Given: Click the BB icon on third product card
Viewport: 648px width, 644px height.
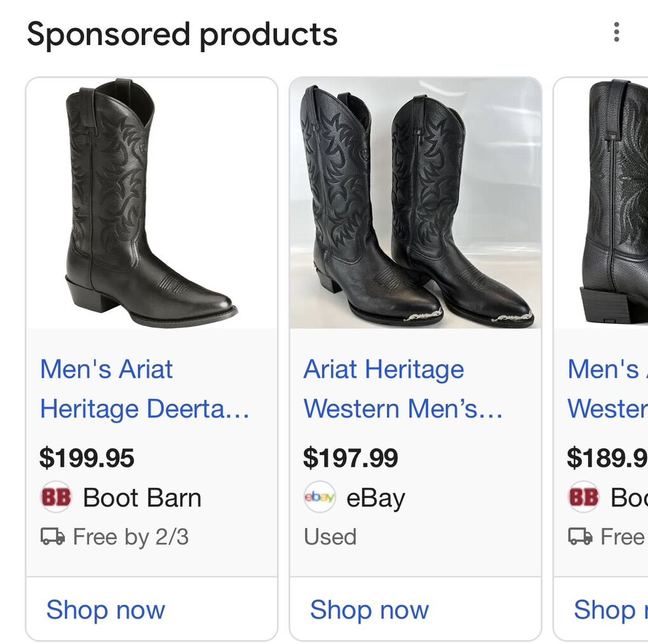Looking at the screenshot, I should pyautogui.click(x=583, y=497).
